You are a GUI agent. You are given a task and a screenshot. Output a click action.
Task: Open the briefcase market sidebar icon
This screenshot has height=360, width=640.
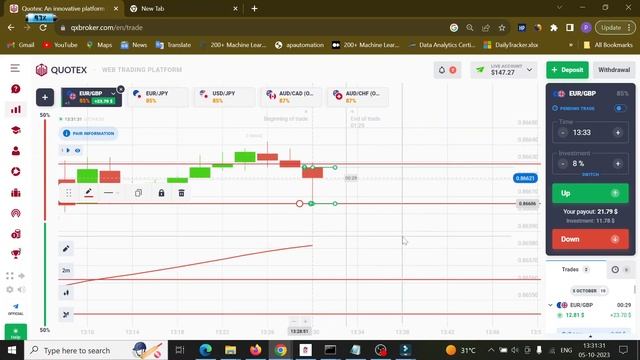coord(16,192)
